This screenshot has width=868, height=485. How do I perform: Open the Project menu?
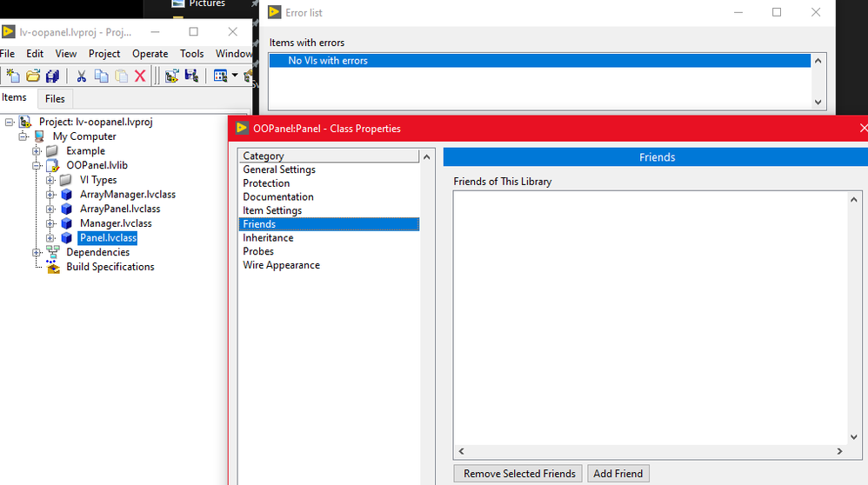pyautogui.click(x=104, y=54)
